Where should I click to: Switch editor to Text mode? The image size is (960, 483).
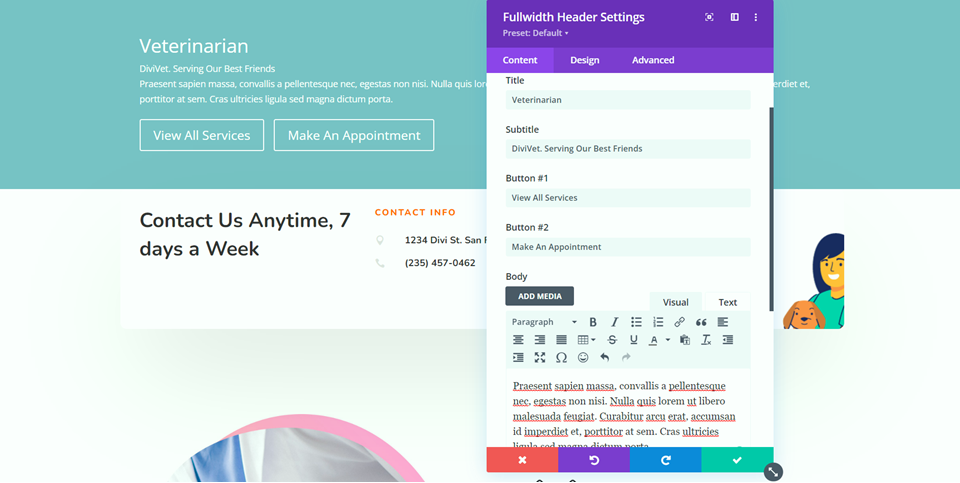pos(727,302)
